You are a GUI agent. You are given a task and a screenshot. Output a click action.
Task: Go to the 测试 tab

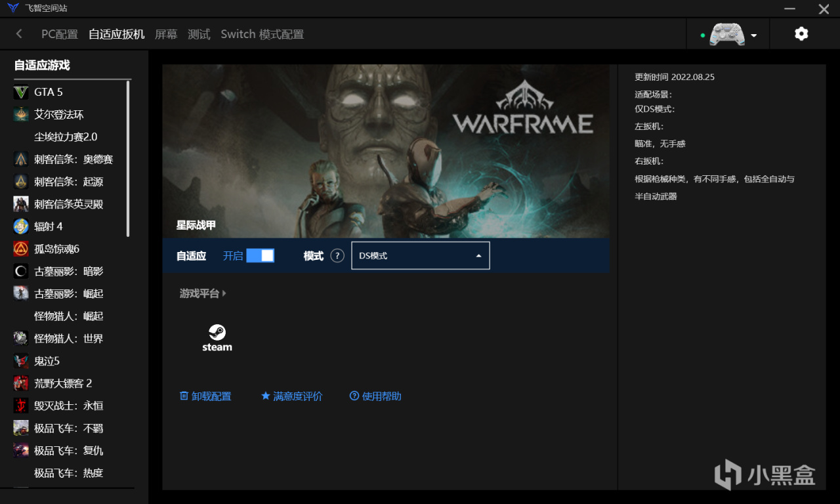click(199, 34)
